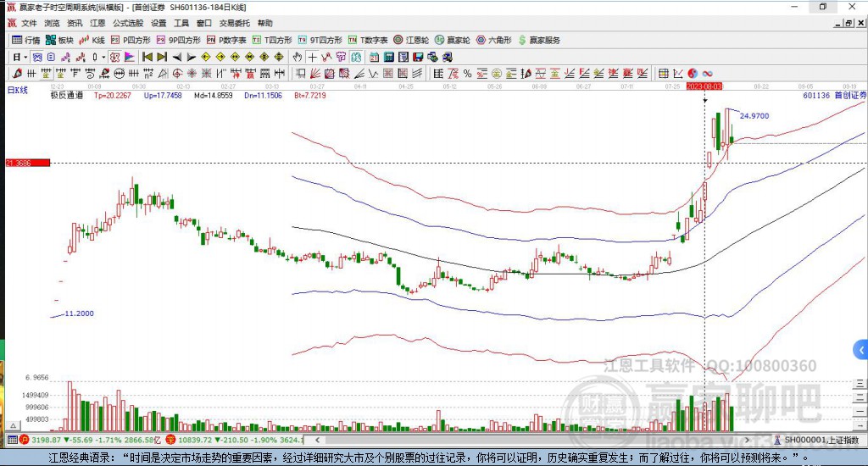Image resolution: width=868 pixels, height=466 pixels.
Task: Toggle the pressed teal 8 icon next to the purple 节 icon
Action: tap(355, 57)
